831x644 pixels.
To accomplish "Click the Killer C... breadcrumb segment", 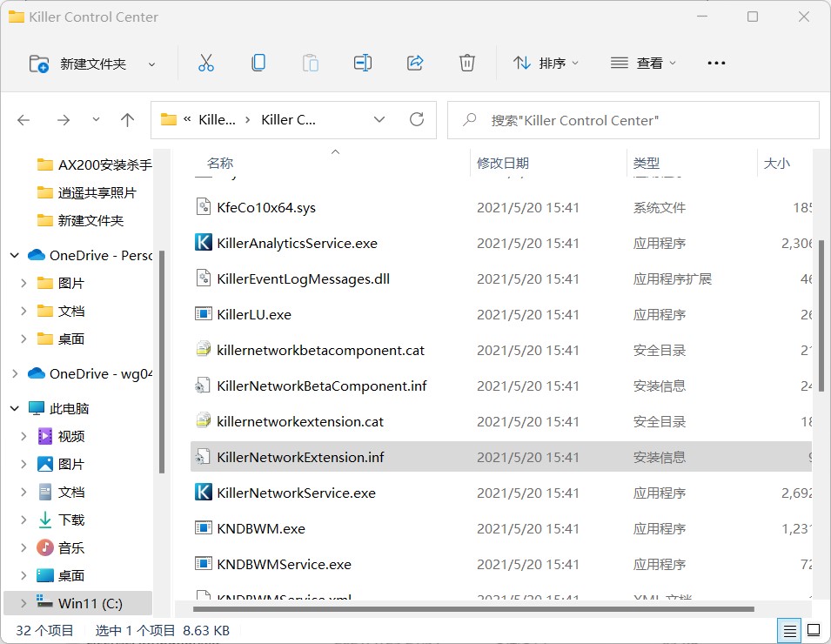I will click(x=288, y=120).
